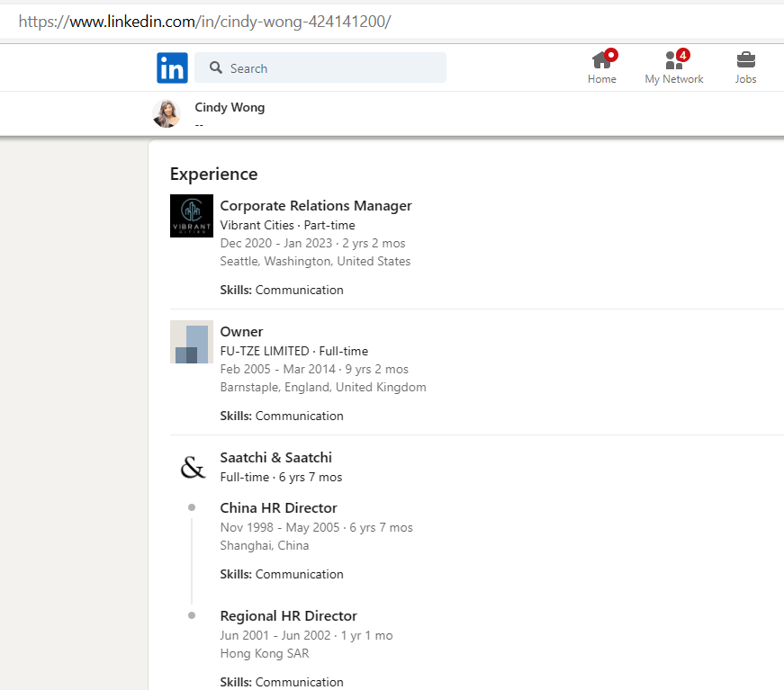This screenshot has height=690, width=784.
Task: Click Skills: Communication under China HR Director
Action: pos(281,574)
